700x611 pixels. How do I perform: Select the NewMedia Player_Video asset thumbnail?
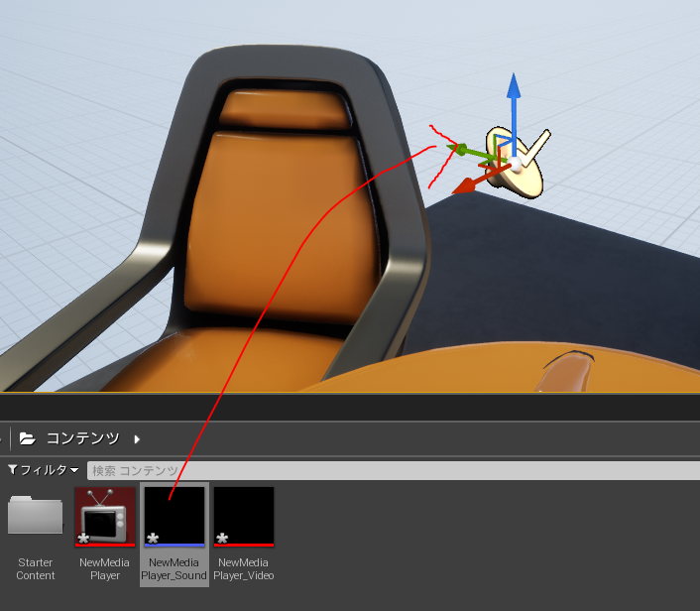pyautogui.click(x=244, y=517)
